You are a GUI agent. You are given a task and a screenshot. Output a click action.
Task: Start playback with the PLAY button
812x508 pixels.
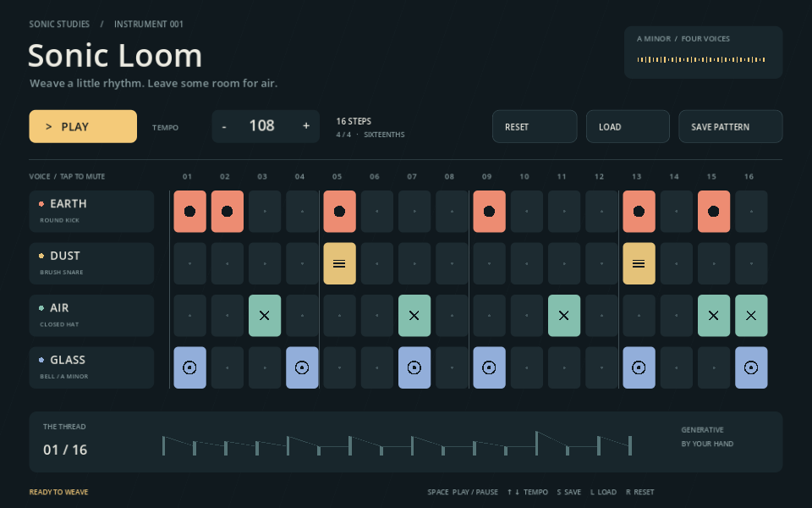point(83,126)
